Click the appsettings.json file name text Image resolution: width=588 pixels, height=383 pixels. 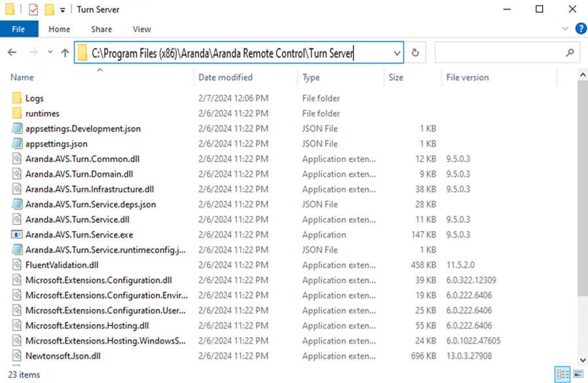[56, 144]
